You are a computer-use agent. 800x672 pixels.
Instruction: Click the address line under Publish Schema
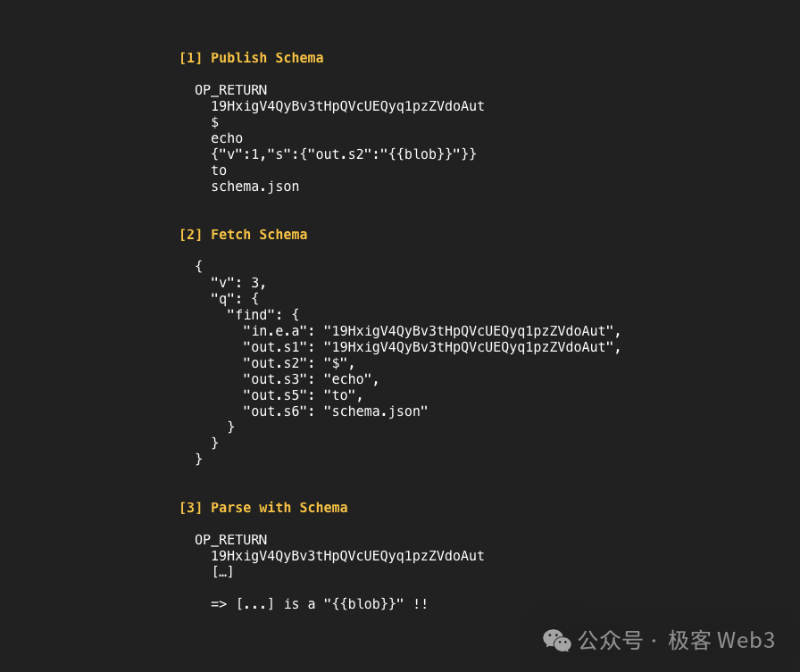click(347, 106)
